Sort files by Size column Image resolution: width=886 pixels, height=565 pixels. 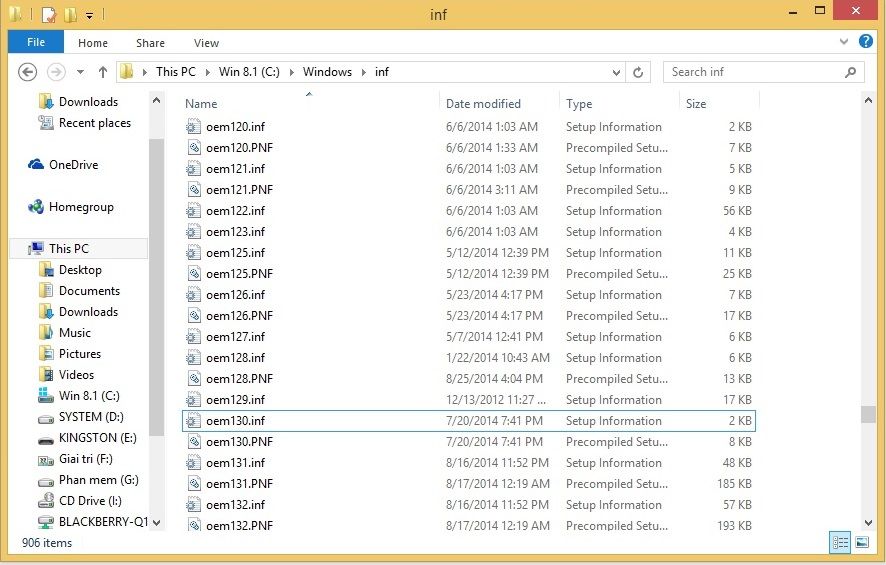[696, 104]
